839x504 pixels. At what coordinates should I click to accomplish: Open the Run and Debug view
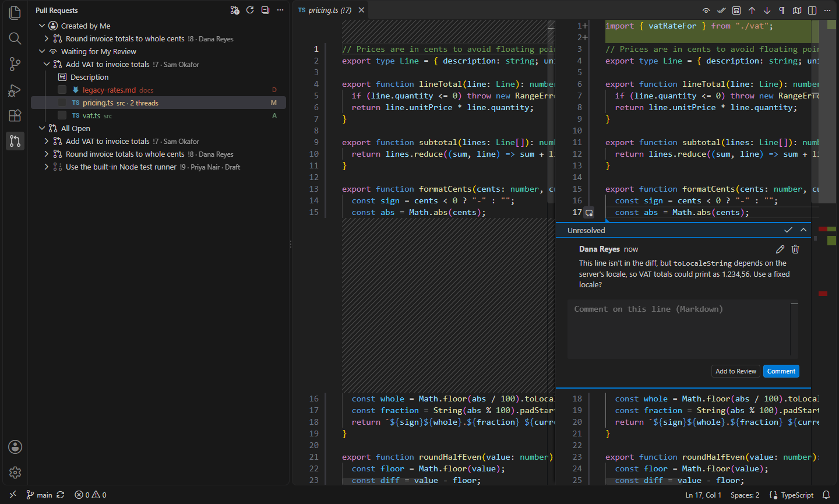15,90
